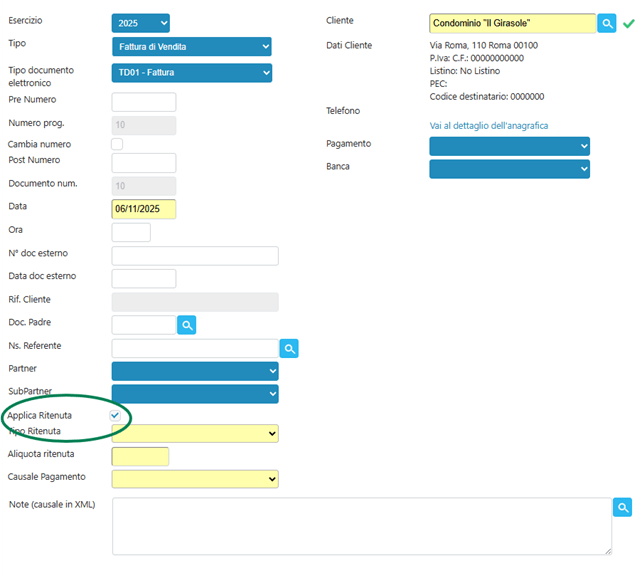The height and width of the screenshot is (578, 642).
Task: Click the search icon beside the Note box
Action: tap(622, 508)
